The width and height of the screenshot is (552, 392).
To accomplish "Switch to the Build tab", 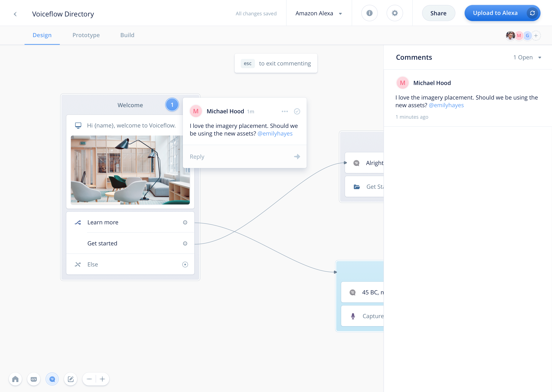I will click(x=127, y=35).
